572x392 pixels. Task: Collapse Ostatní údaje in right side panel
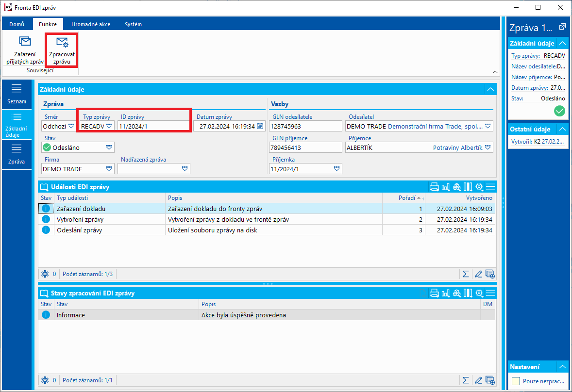click(x=562, y=129)
